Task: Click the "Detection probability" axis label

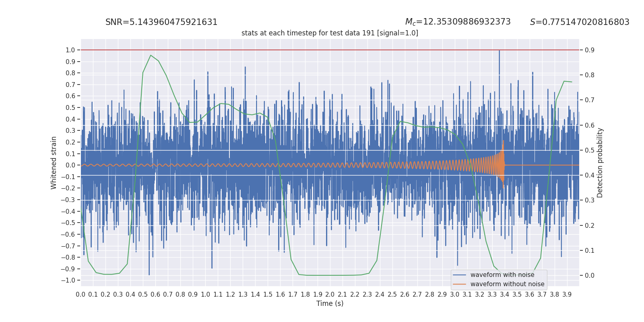Action: coord(600,163)
